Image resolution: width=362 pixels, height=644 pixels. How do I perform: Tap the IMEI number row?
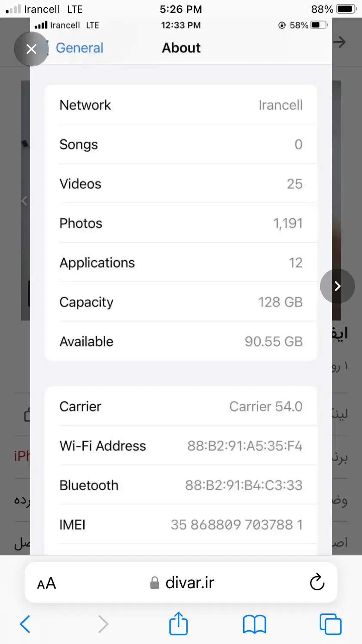coord(181,524)
